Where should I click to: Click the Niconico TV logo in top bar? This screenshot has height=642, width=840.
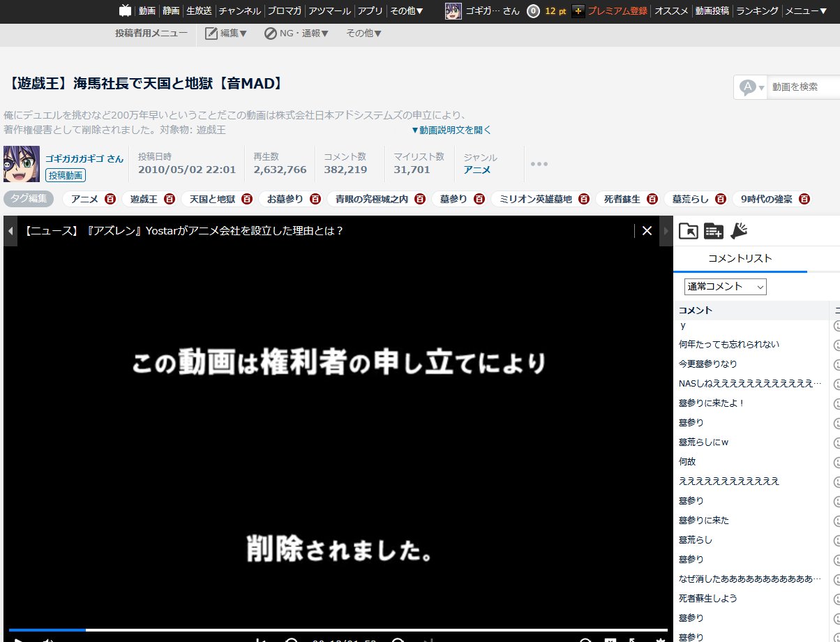pyautogui.click(x=124, y=10)
